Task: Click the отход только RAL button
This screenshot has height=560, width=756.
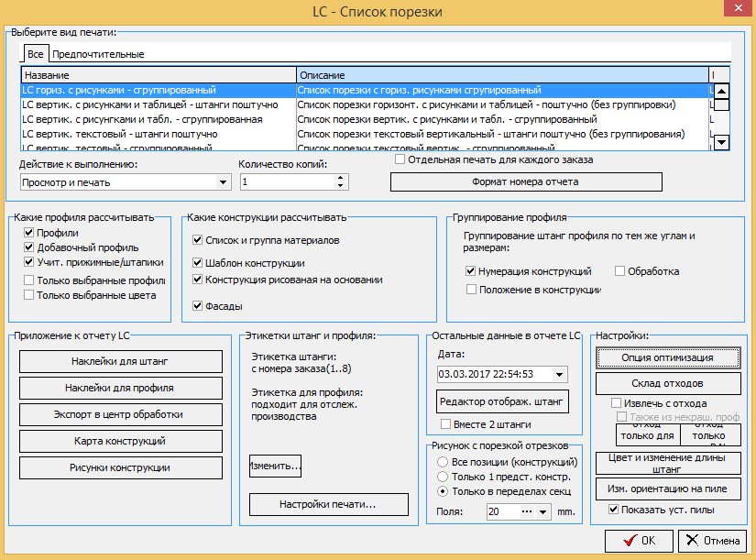Action: coord(710,434)
